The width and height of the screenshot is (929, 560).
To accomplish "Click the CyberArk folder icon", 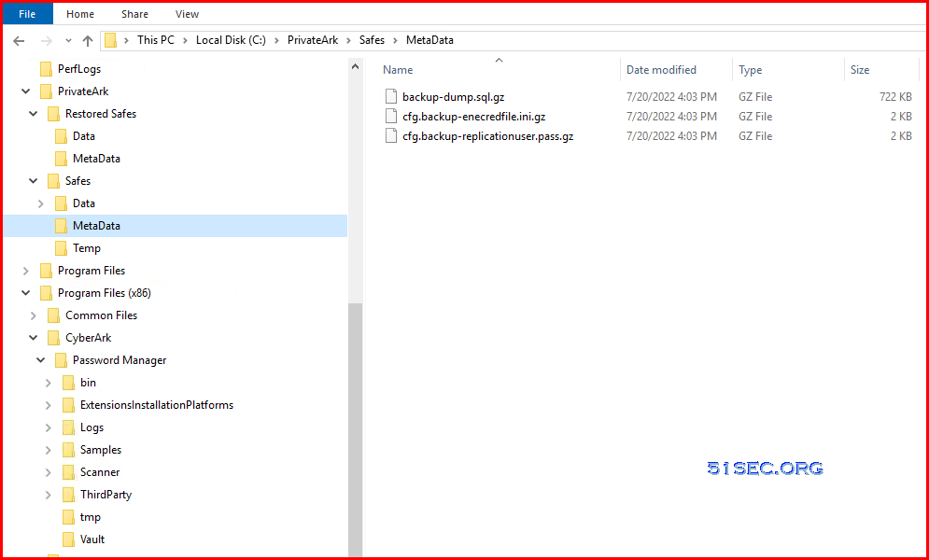I will coord(53,338).
